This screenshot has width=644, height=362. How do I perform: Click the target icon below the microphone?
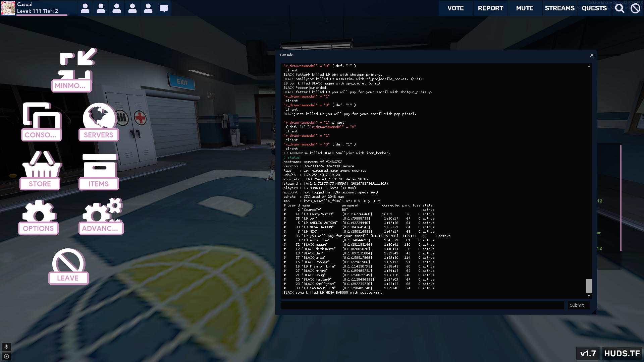[x=6, y=356]
